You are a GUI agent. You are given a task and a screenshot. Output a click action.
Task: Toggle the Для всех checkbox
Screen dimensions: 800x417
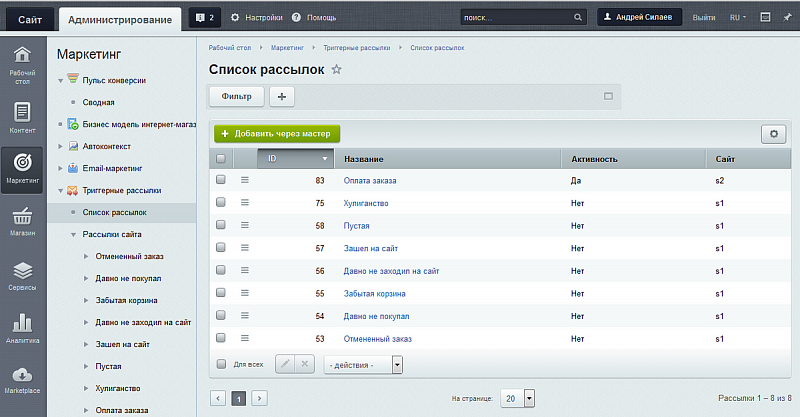tap(221, 364)
